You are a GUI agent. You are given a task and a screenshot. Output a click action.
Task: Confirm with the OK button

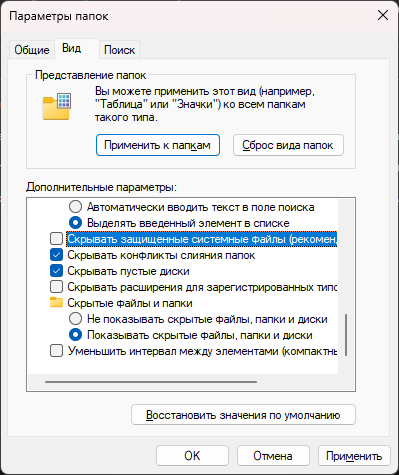[192, 456]
